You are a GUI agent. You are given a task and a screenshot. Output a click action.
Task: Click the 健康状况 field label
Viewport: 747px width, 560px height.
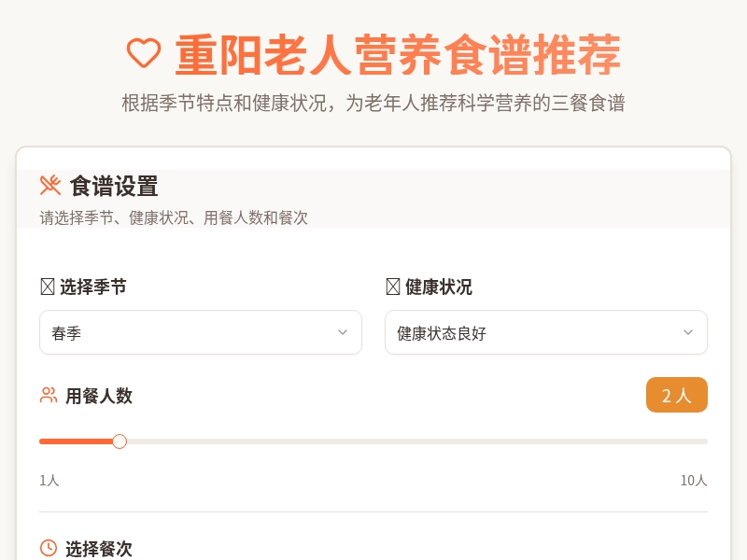coord(439,287)
